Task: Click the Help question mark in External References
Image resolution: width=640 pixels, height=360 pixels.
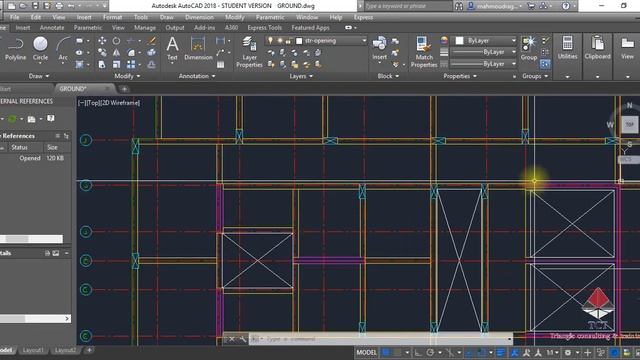Action: 51,118
